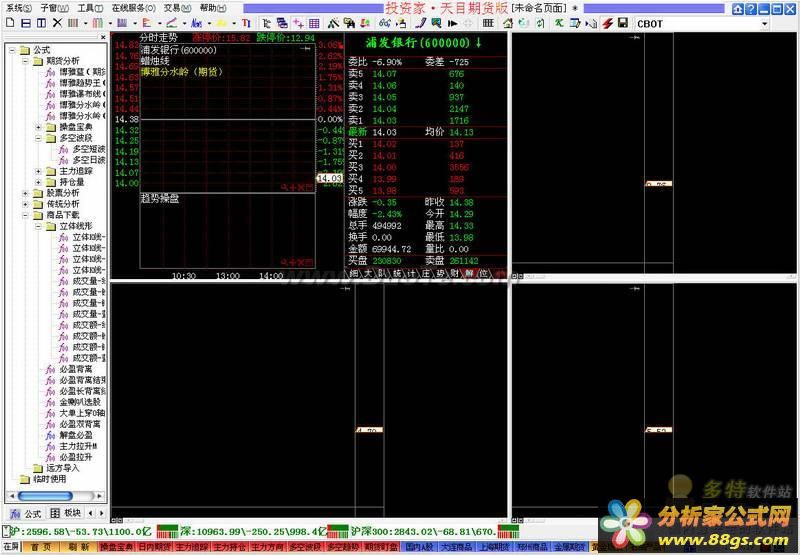
Task: Open the 帮助(H) menu
Action: tap(213, 8)
